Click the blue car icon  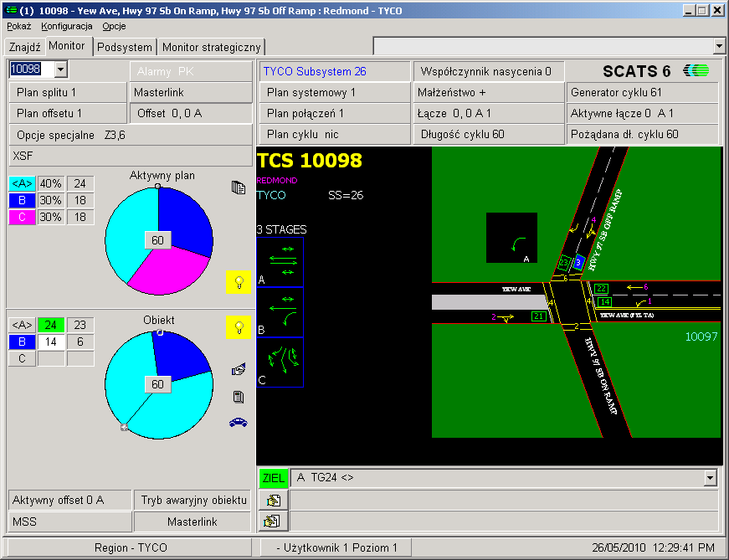239,423
